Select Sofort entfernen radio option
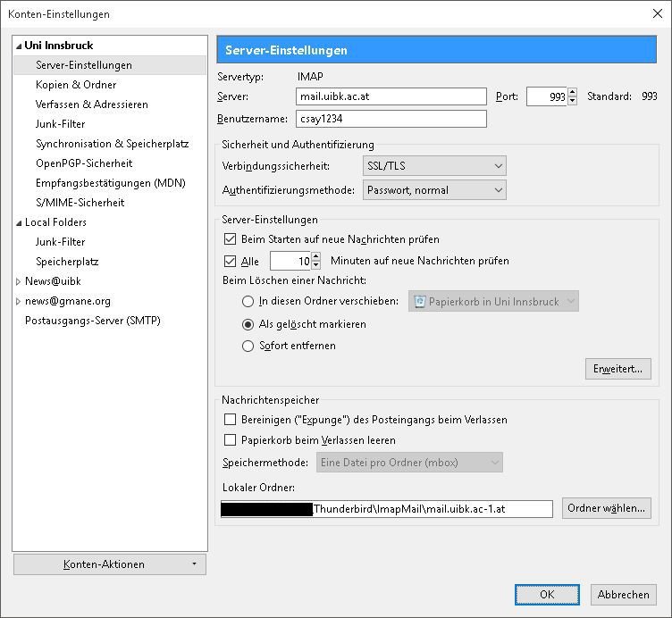The height and width of the screenshot is (618, 672). 248,346
